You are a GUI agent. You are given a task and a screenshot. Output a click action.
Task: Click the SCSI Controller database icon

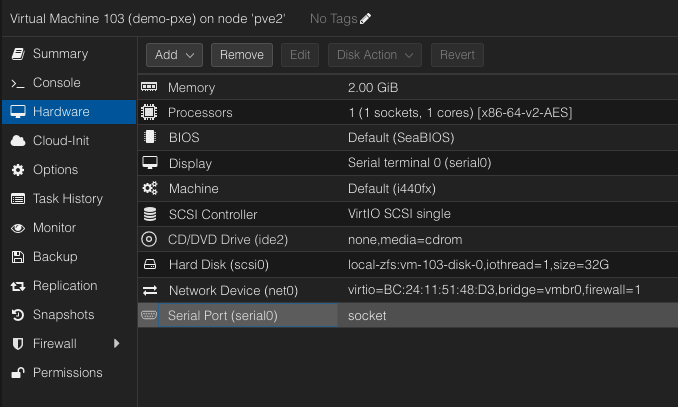click(x=150, y=214)
